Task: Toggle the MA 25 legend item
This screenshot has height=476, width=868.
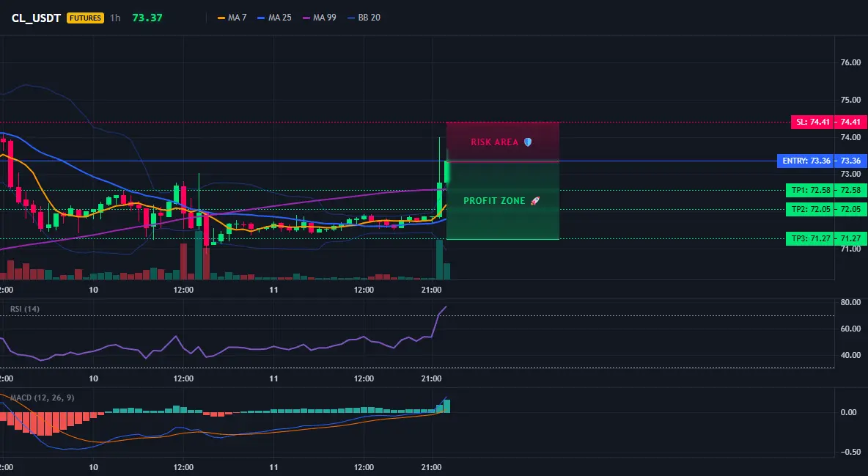Action: point(275,18)
